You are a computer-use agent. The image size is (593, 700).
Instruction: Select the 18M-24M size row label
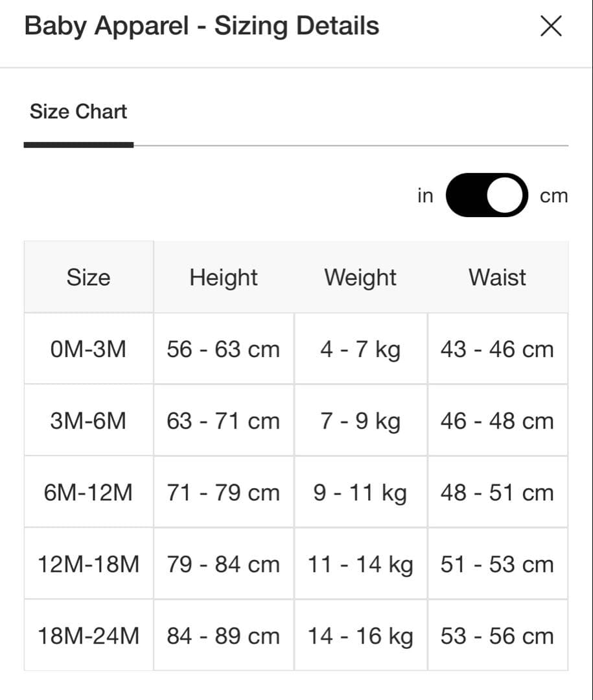88,636
